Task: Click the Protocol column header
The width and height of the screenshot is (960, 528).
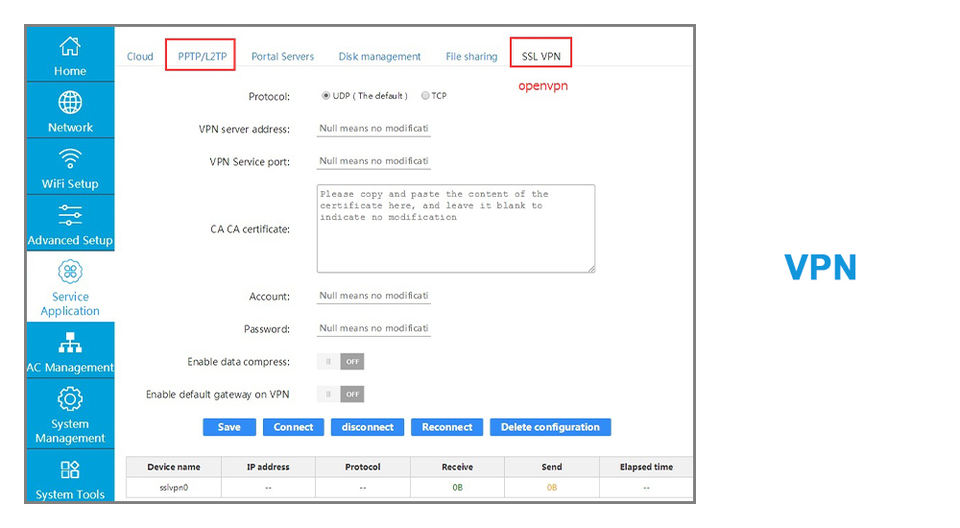Action: [x=362, y=467]
